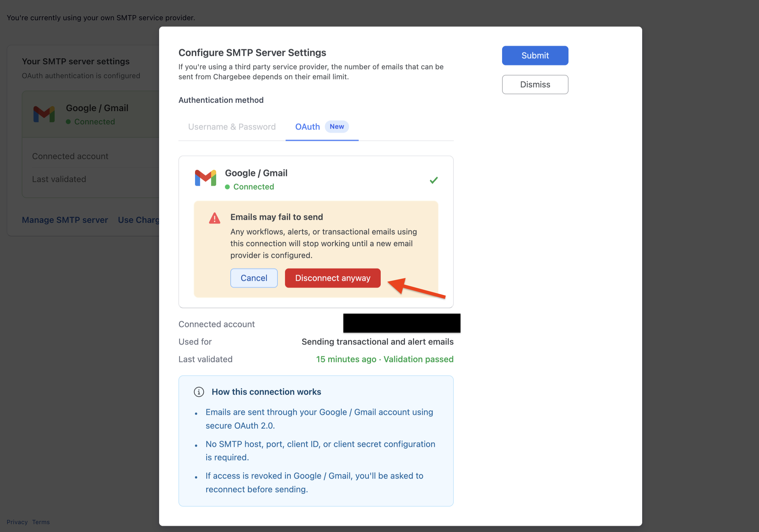
Task: Select the OAuth authentication tab
Action: [307, 127]
